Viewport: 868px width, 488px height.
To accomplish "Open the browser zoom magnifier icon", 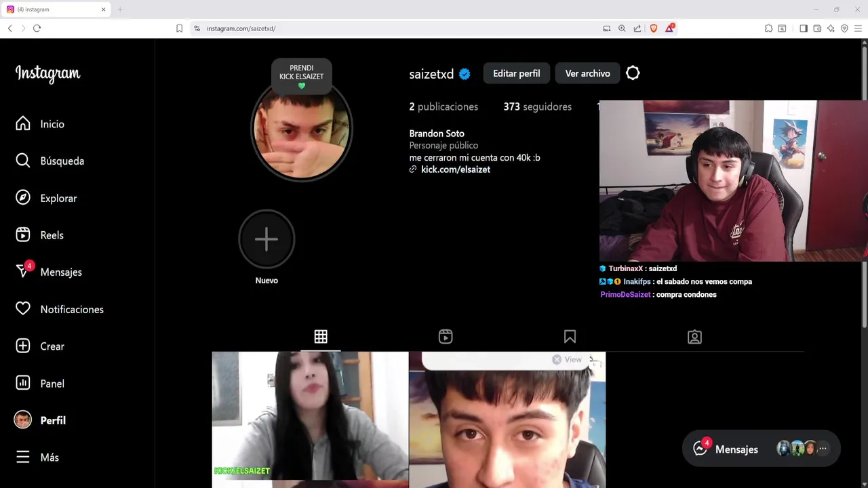I will point(622,28).
